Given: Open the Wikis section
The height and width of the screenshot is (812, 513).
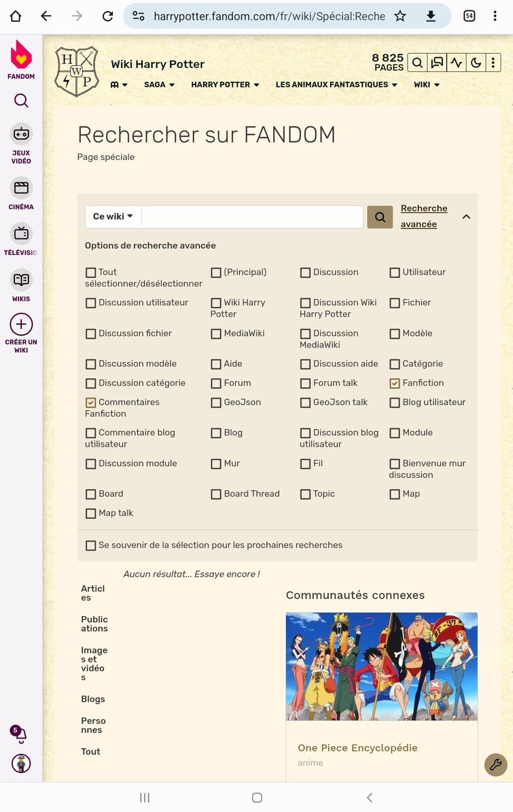Looking at the screenshot, I should 21,286.
